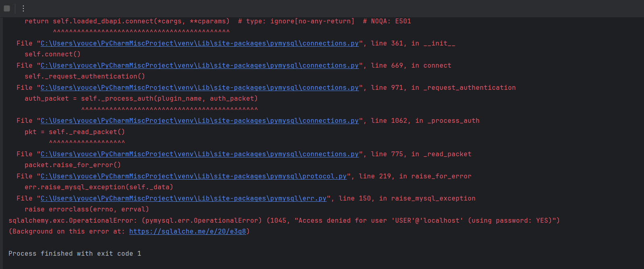Viewport: 644px width, 269px height.
Task: Open connections.py link at line 669
Action: (x=199, y=66)
